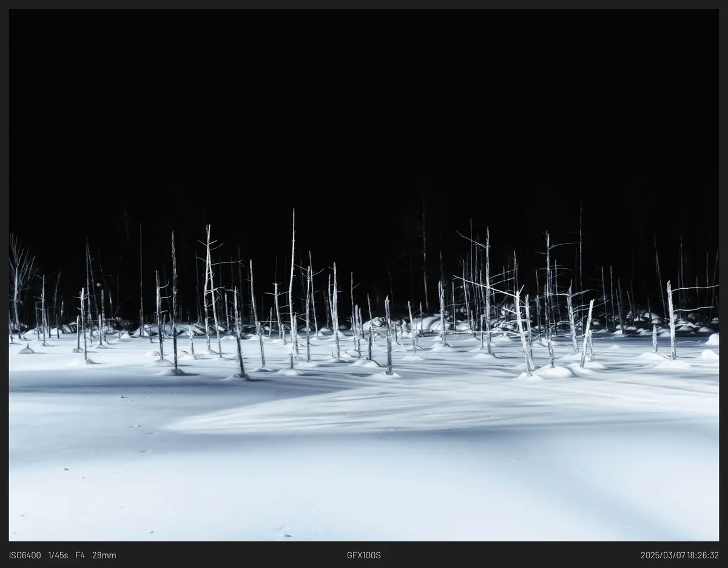
Task: Select the 18:26:32 capture time text
Action: [702, 555]
